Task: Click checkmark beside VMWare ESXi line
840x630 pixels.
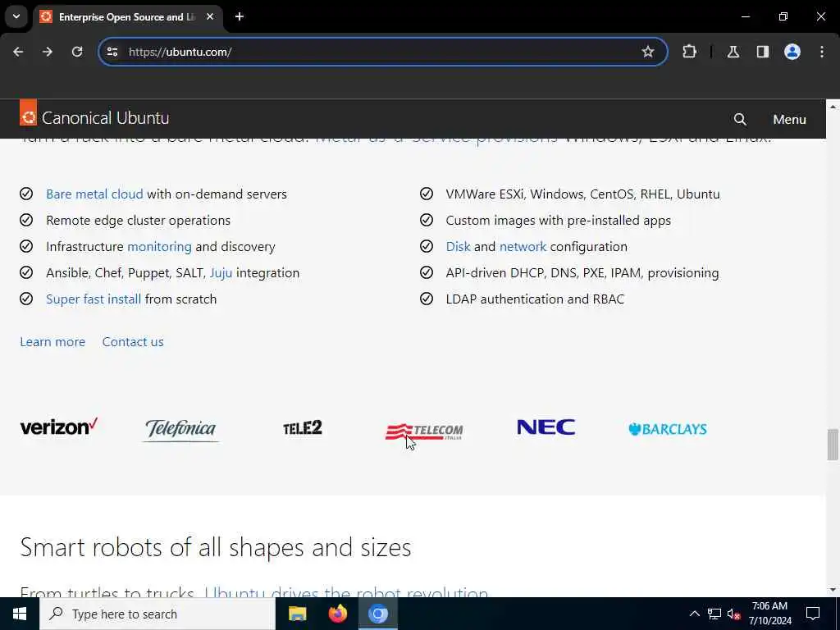Action: tap(427, 194)
